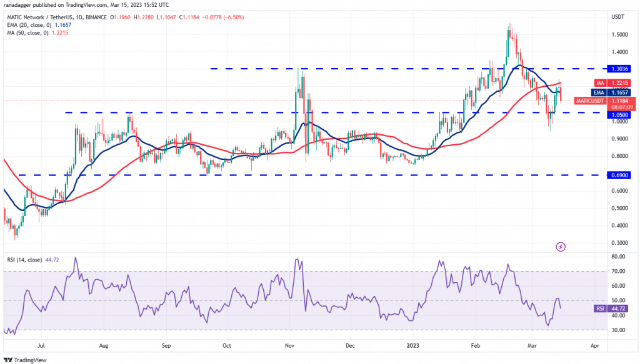This screenshot has width=640, height=364.
Task: Click the -0.0778 (-6.50%) change value
Action: click(222, 17)
